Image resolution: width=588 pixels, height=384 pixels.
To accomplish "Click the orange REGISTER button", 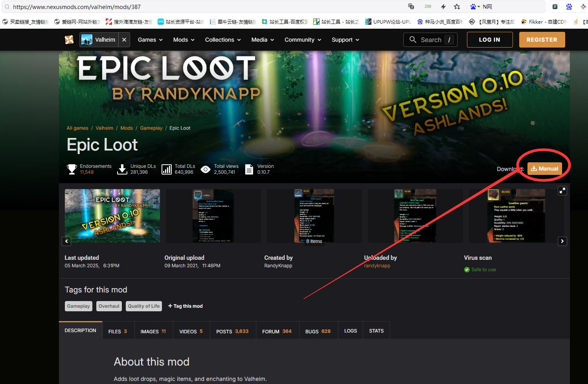I will (542, 40).
